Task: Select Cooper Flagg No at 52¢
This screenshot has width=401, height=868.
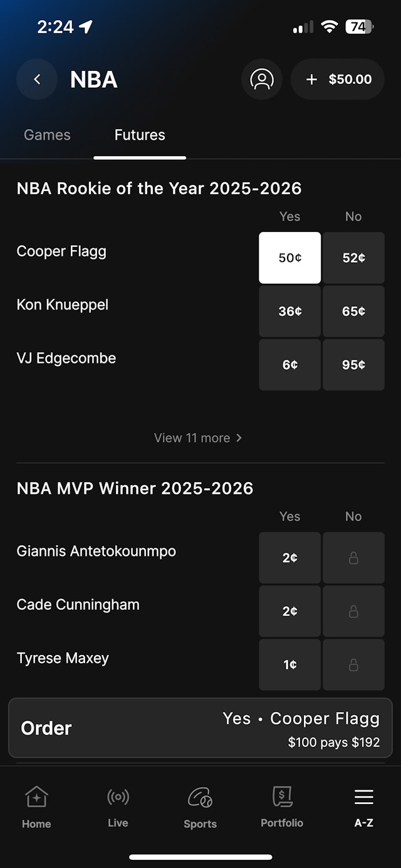Action: 353,258
